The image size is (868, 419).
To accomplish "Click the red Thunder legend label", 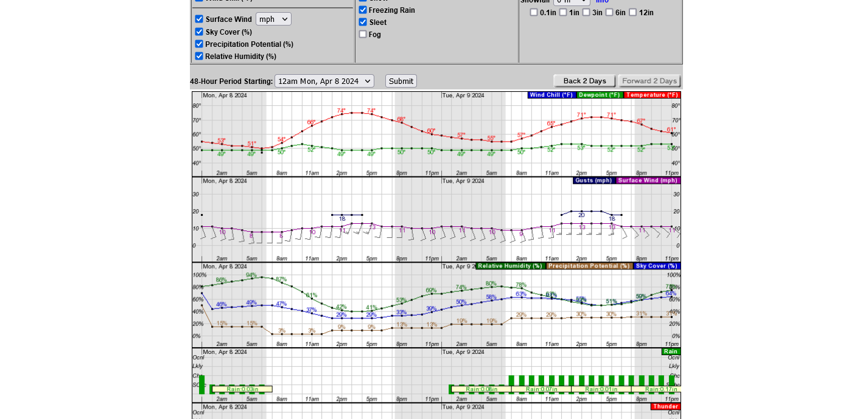I will click(x=665, y=406).
